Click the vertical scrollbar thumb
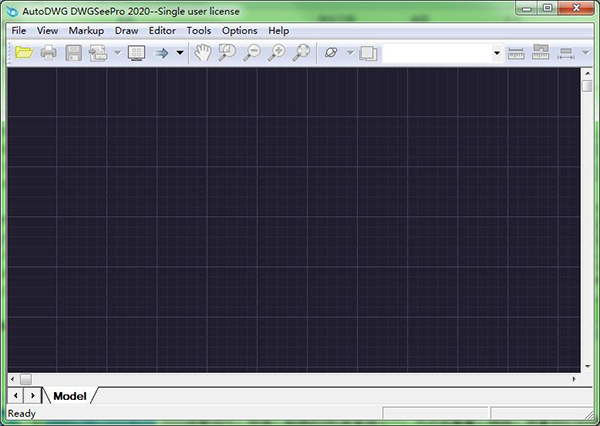The height and width of the screenshot is (426, 600). pyautogui.click(x=587, y=86)
